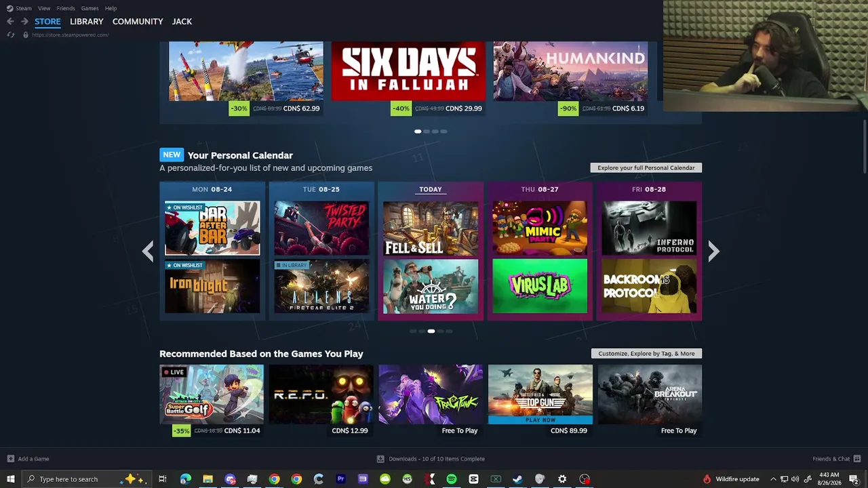Open Water You Doing? game thumbnail
The width and height of the screenshot is (868, 488).
[x=431, y=287]
